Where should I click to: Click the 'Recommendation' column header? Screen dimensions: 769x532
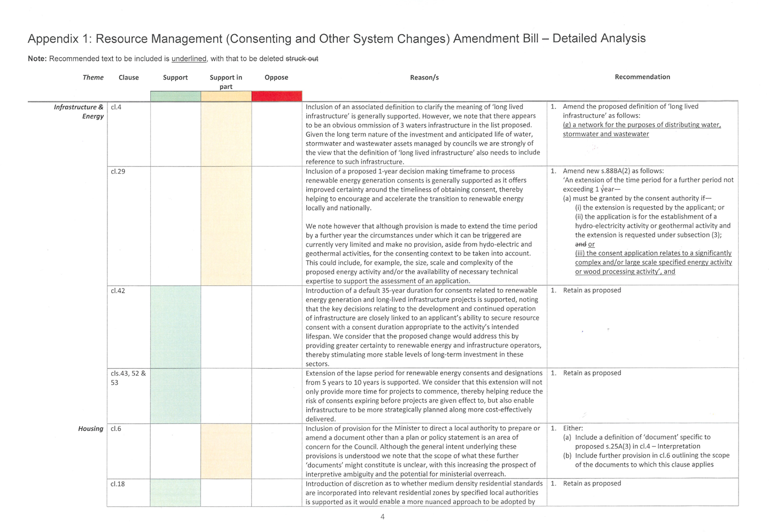click(642, 77)
